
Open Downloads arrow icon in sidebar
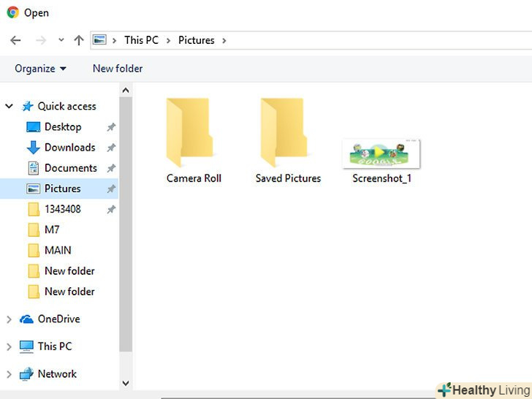point(34,148)
